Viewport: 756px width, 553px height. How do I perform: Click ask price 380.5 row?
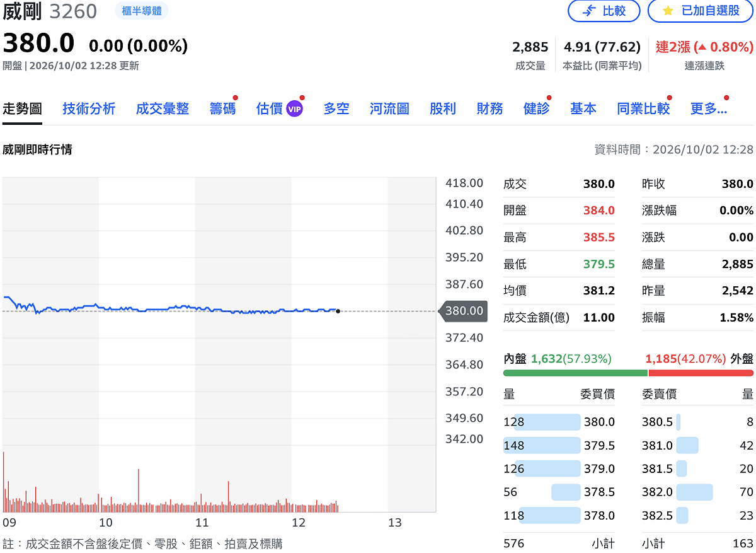pos(697,422)
